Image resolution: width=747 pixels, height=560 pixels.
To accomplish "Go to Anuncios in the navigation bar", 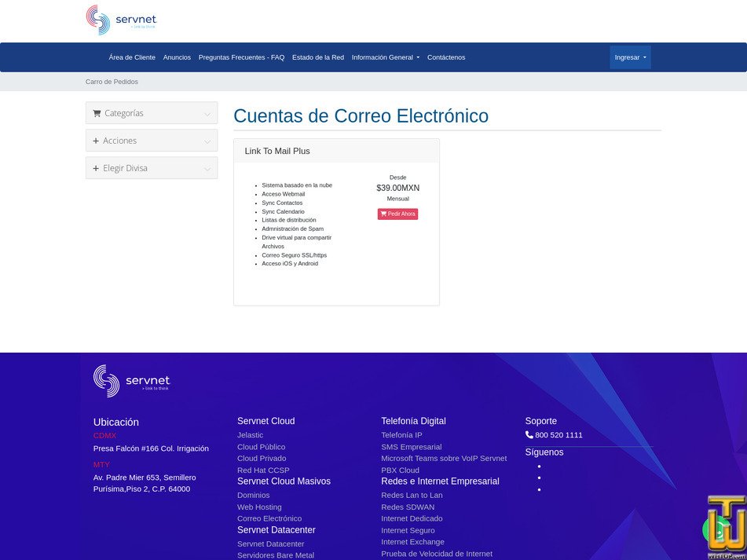I will (177, 57).
